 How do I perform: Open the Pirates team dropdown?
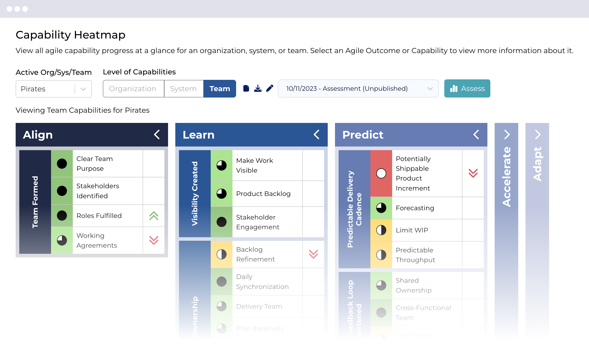[54, 89]
